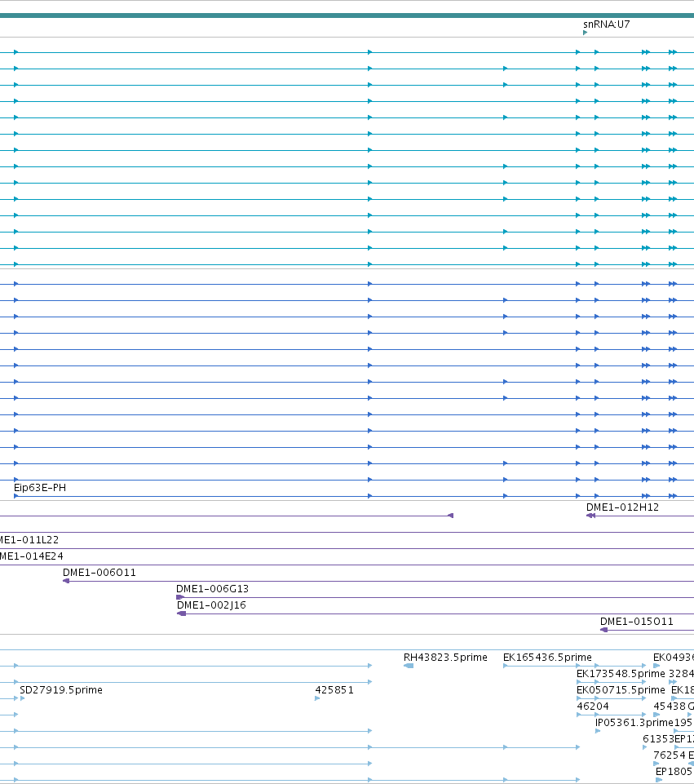This screenshot has width=694, height=784.
Task: Click the EK173548.5prime EST label
Action: click(621, 674)
